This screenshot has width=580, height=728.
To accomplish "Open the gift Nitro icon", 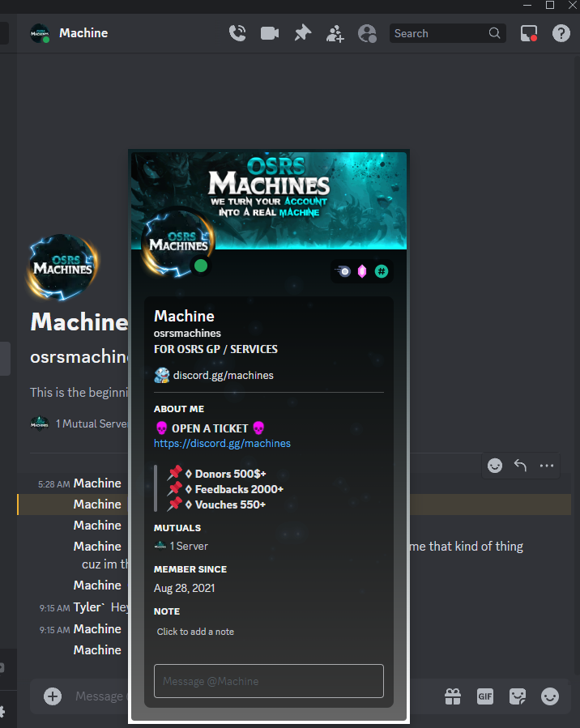I will 453,696.
